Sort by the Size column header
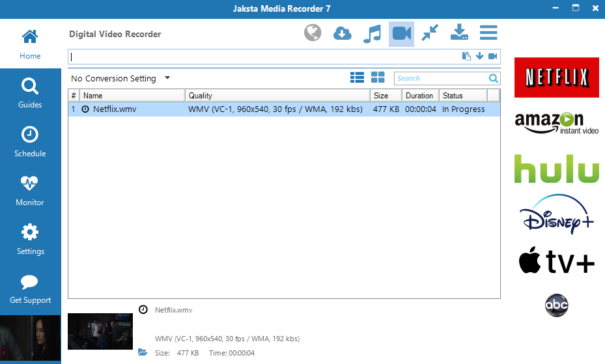Screen dimensions: 605x364 (386, 96)
